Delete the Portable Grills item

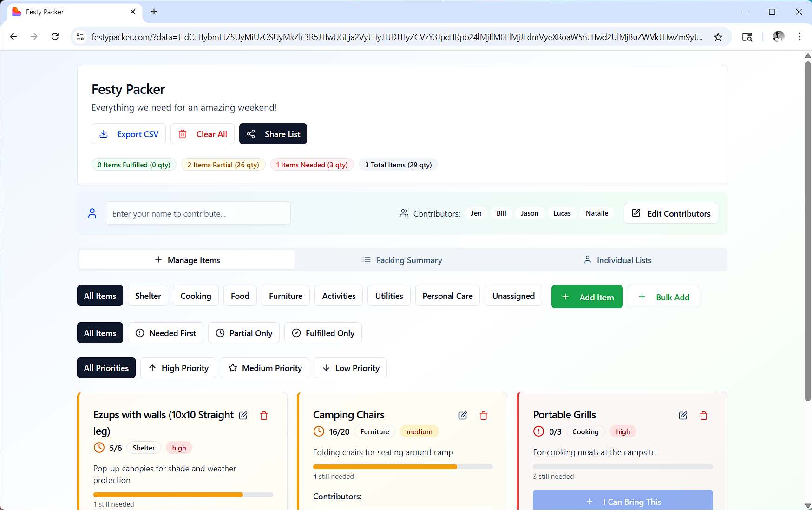(704, 416)
